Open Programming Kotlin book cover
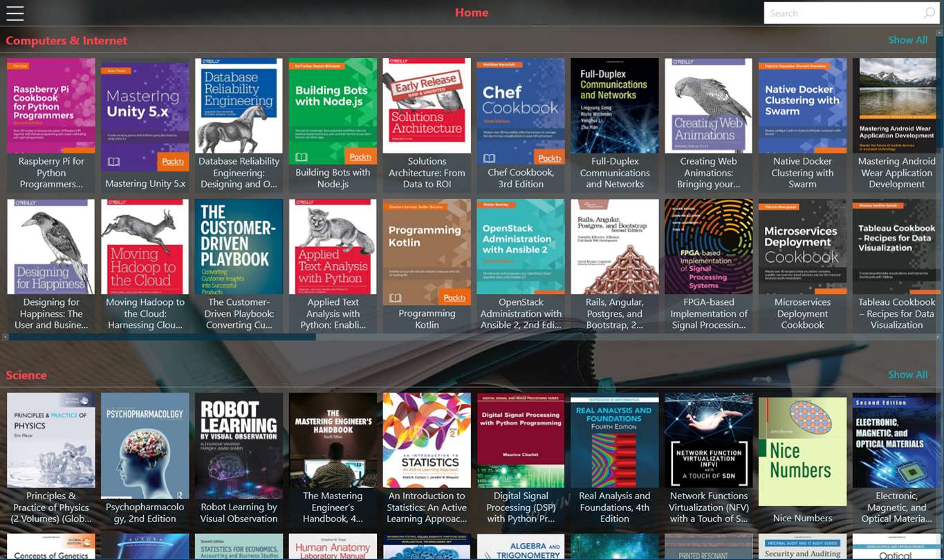 427,252
